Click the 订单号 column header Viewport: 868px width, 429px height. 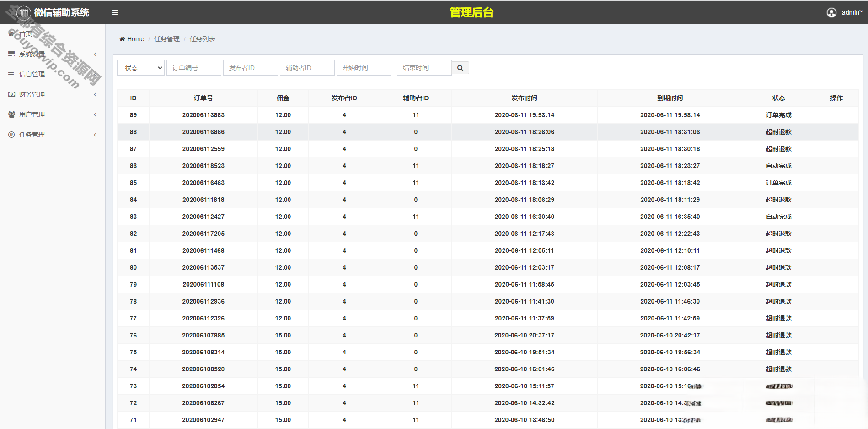tap(204, 98)
